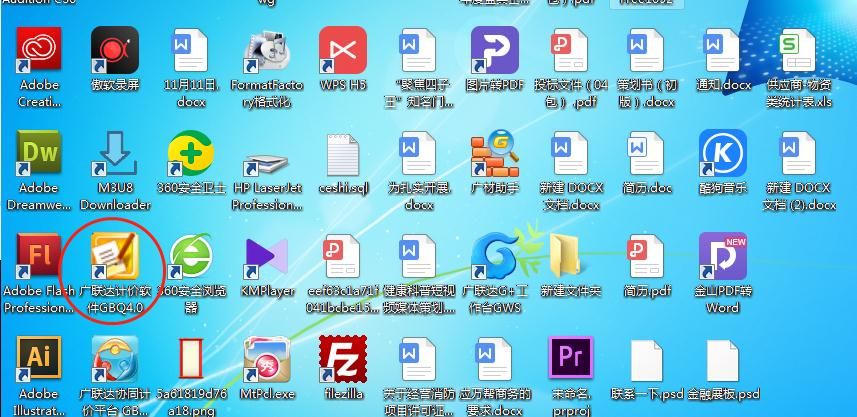Click the 图片转PDF shortcut
The image size is (857, 417).
(495, 52)
